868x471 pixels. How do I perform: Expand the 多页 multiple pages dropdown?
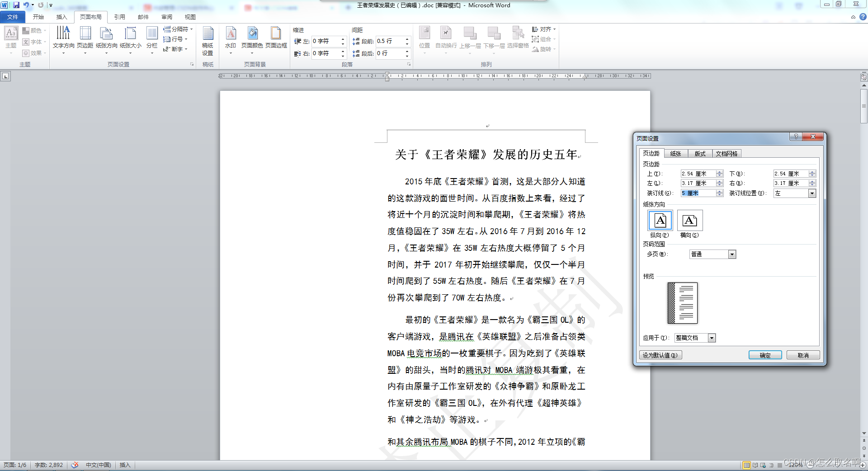732,254
